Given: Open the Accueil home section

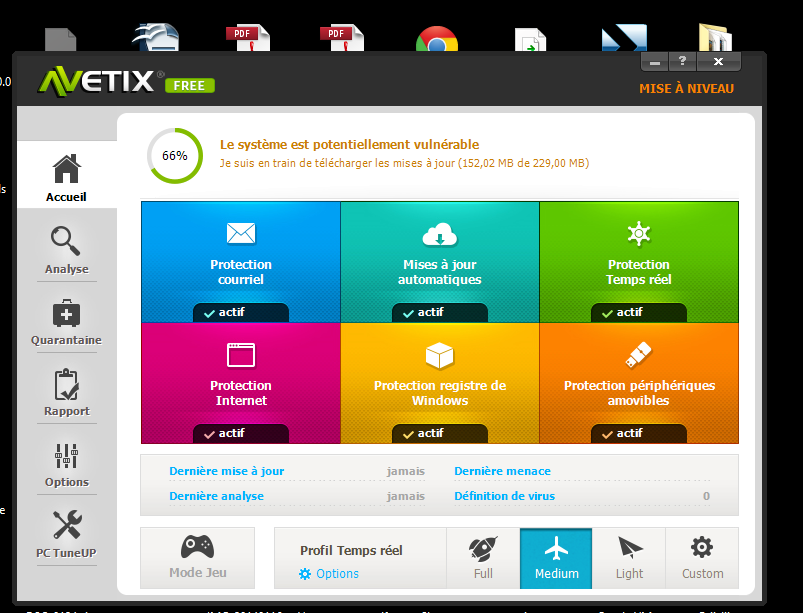Looking at the screenshot, I should click(67, 175).
